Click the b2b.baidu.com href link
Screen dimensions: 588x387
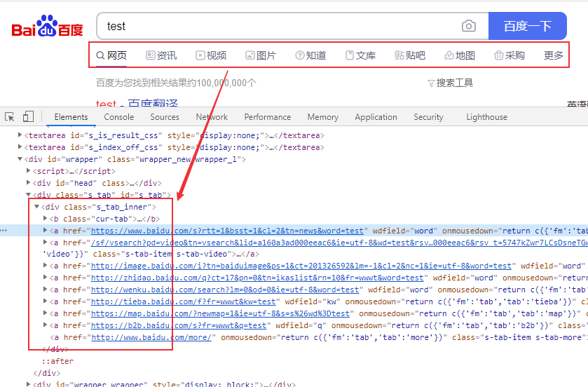point(179,325)
